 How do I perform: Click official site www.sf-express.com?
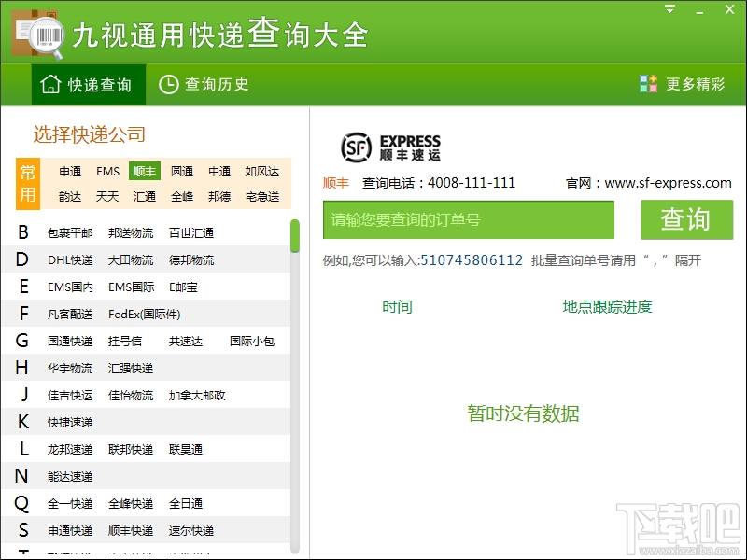668,183
